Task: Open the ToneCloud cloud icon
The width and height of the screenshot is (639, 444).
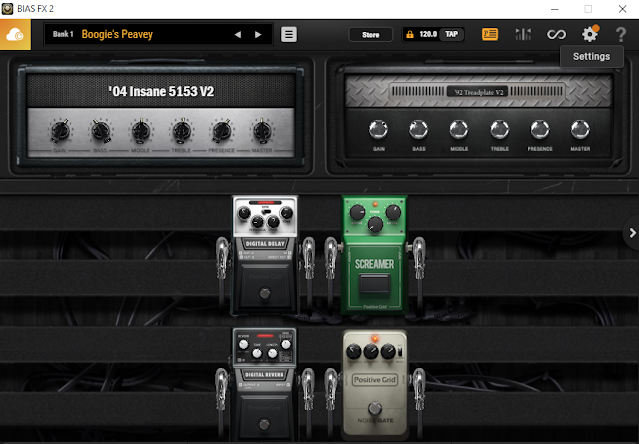Action: tap(15, 35)
